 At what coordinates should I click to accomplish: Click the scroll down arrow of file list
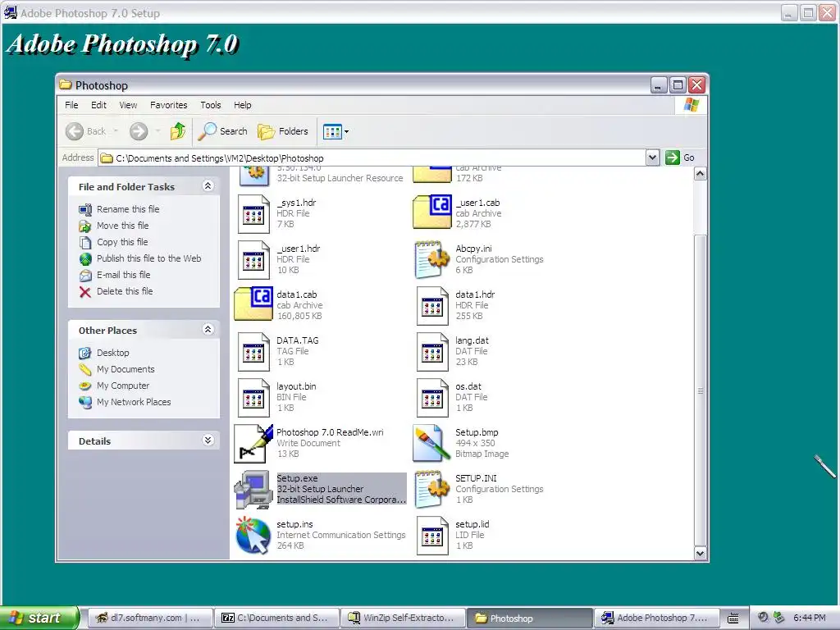(x=701, y=554)
